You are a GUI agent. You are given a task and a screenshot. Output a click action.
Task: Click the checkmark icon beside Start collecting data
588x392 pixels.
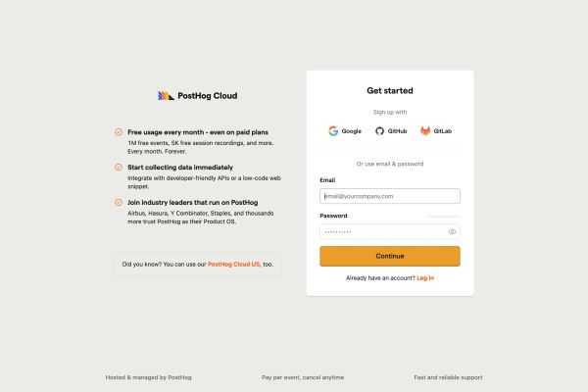pos(119,167)
